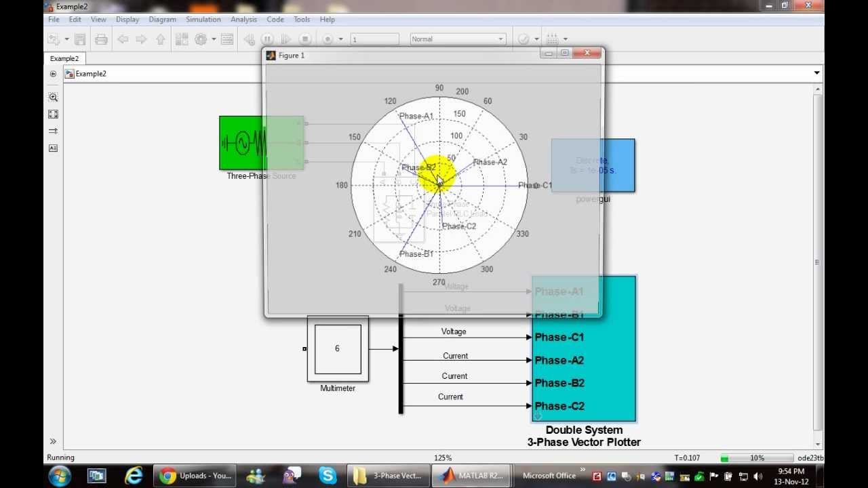Click the Double System 3-Phase Vector Plotter label

pyautogui.click(x=584, y=436)
